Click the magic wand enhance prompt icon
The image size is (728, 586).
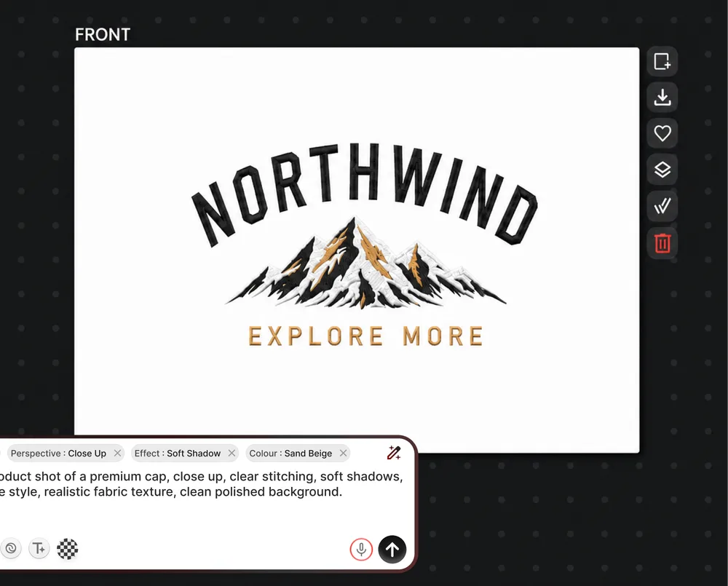click(x=394, y=453)
